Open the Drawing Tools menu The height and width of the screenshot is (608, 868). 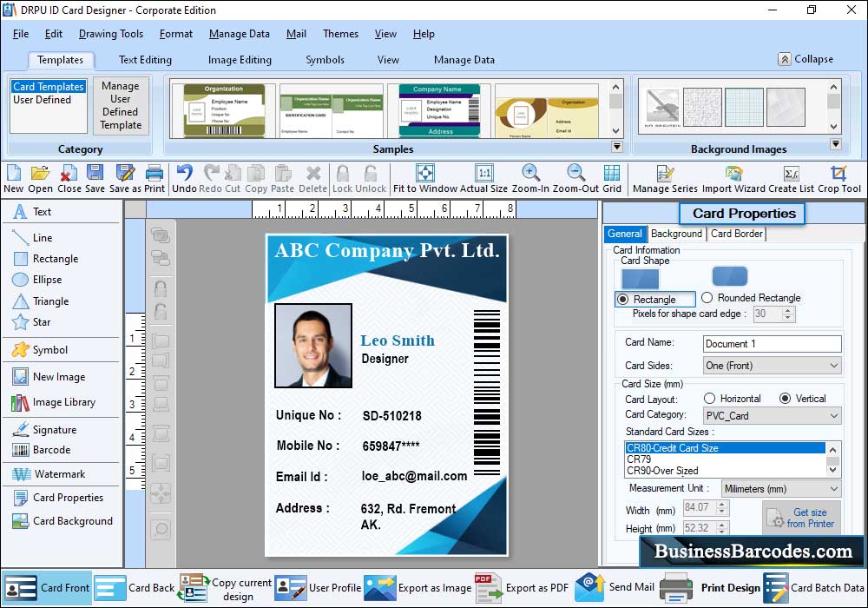(x=111, y=34)
